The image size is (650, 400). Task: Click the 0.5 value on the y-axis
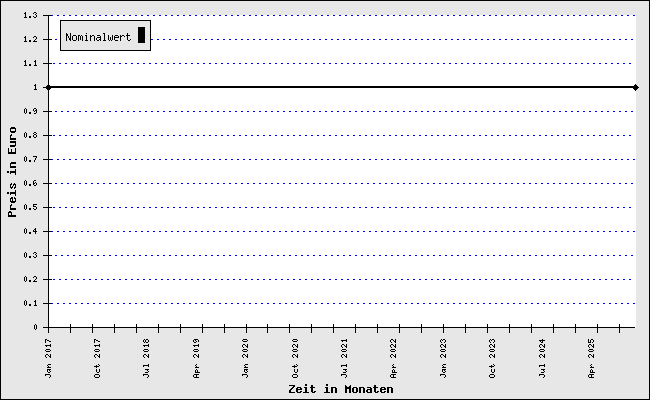point(37,207)
